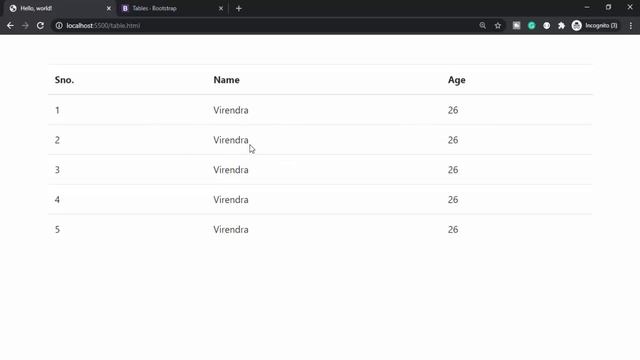
Task: Reload the current page
Action: (40, 25)
